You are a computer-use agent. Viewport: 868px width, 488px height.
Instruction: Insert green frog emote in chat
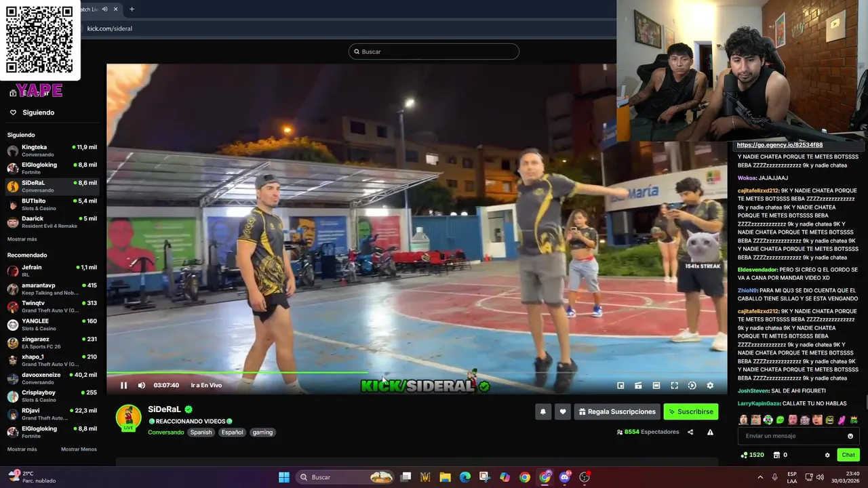coord(780,420)
